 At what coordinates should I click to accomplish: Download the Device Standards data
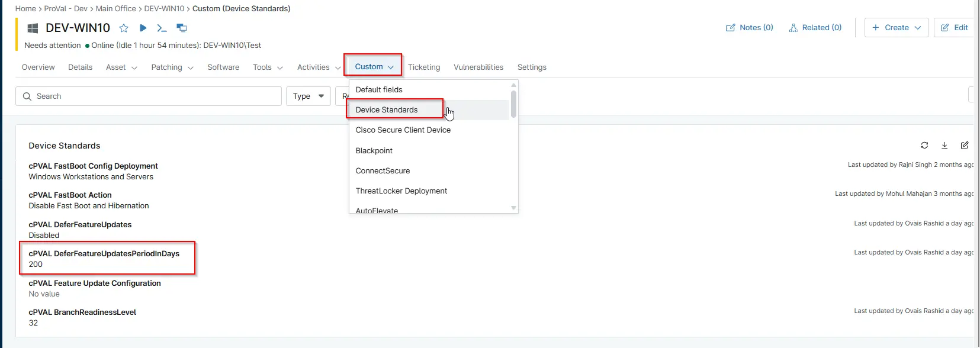[944, 145]
